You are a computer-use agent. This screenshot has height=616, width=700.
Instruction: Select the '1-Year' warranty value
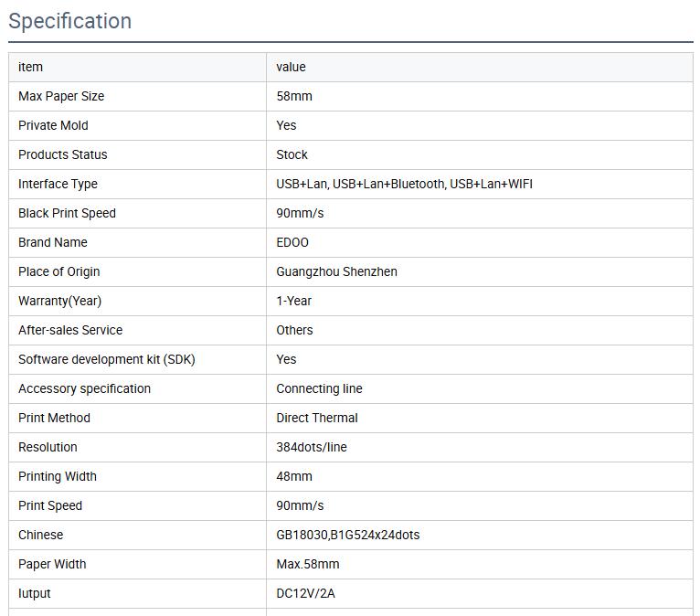click(293, 301)
